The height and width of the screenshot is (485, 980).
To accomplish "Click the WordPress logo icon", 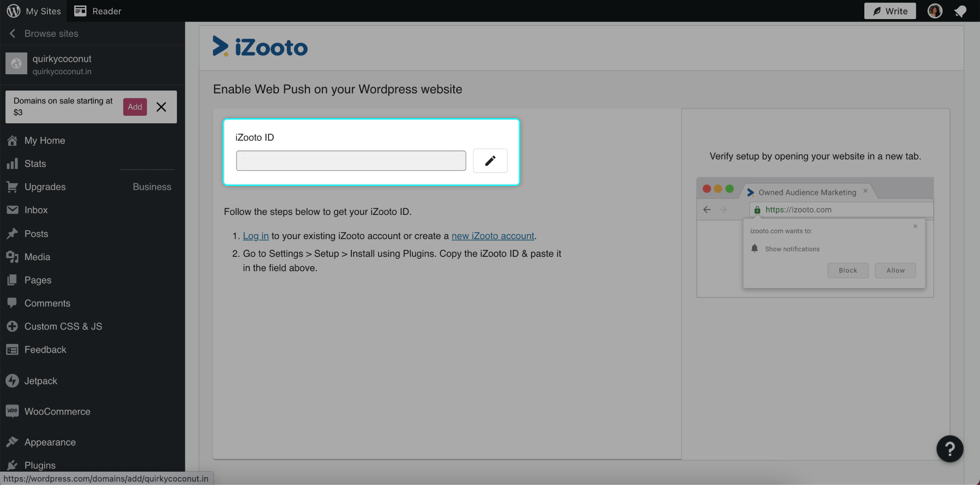I will click(13, 11).
